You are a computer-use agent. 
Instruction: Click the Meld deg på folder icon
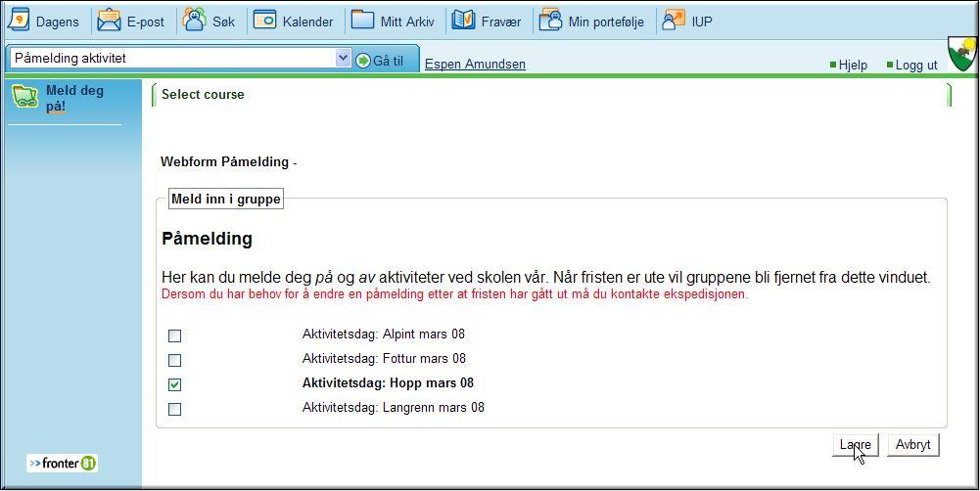coord(25,97)
